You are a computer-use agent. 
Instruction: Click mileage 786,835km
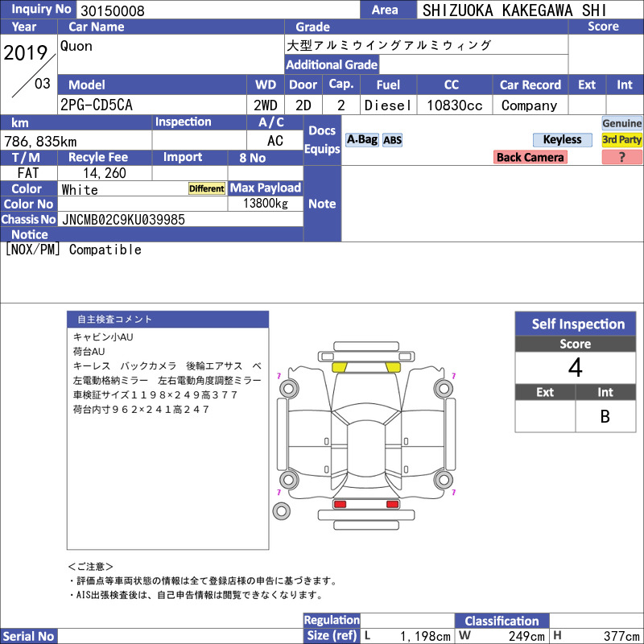coord(40,142)
